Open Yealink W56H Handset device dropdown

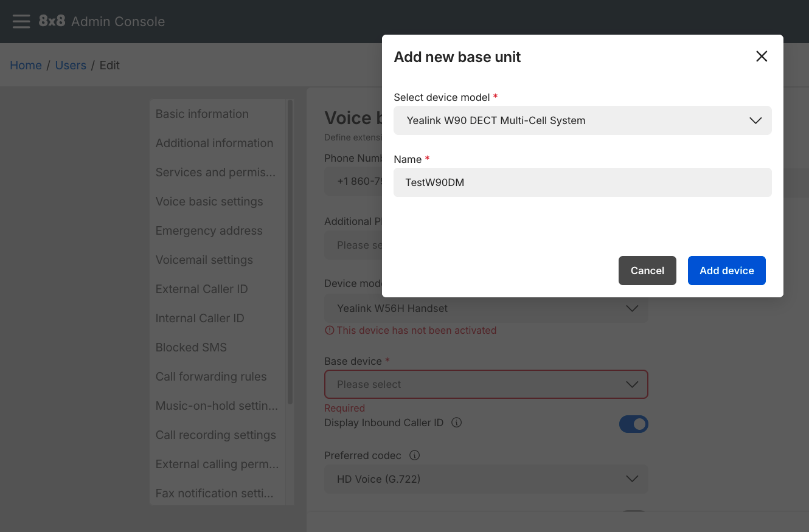486,308
